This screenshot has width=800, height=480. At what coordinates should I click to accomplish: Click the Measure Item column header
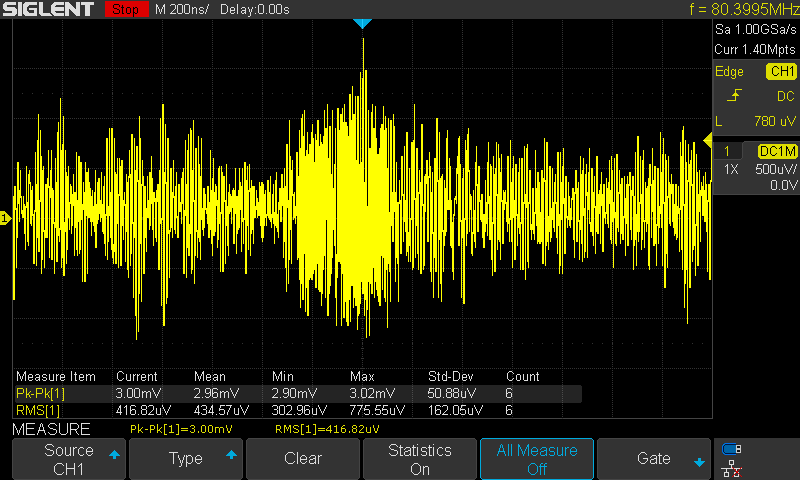click(x=56, y=376)
